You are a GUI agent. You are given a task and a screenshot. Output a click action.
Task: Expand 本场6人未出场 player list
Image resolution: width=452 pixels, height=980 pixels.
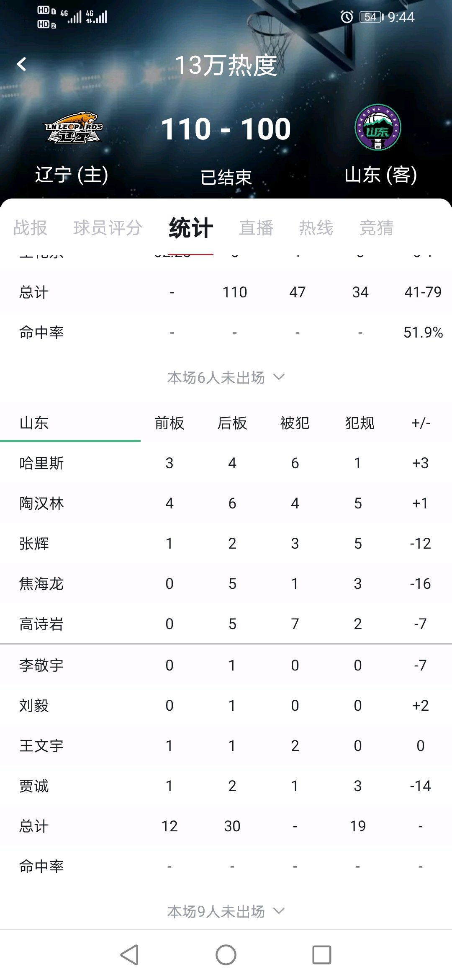[226, 377]
